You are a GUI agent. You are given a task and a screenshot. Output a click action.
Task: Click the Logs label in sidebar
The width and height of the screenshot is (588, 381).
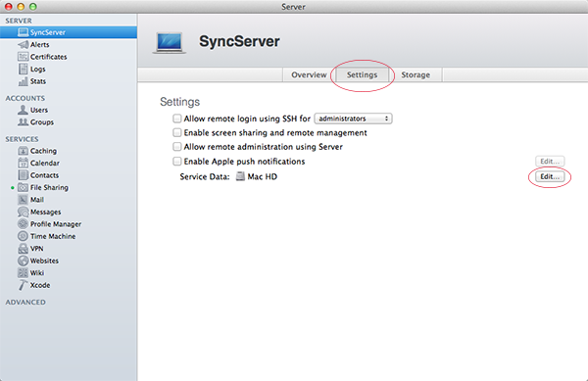(x=38, y=69)
